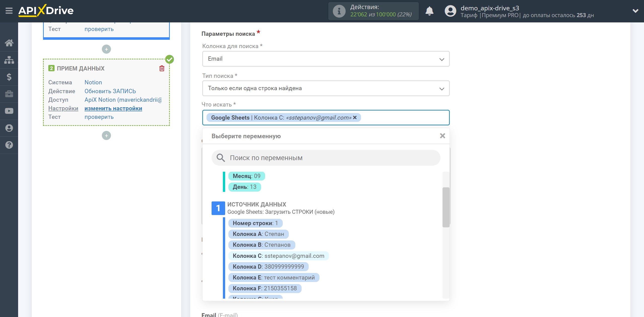This screenshot has height=317, width=644.
Task: Click the Настройки label link
Action: tap(63, 108)
